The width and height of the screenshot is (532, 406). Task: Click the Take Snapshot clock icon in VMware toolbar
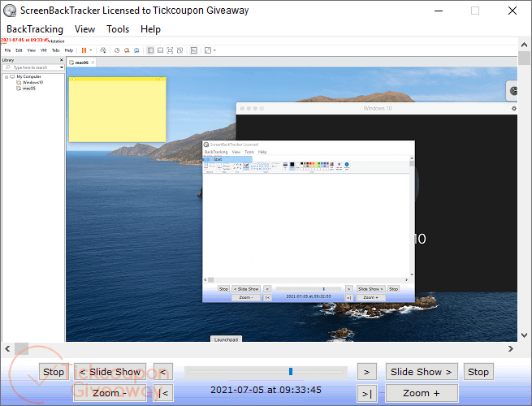[x=117, y=50]
